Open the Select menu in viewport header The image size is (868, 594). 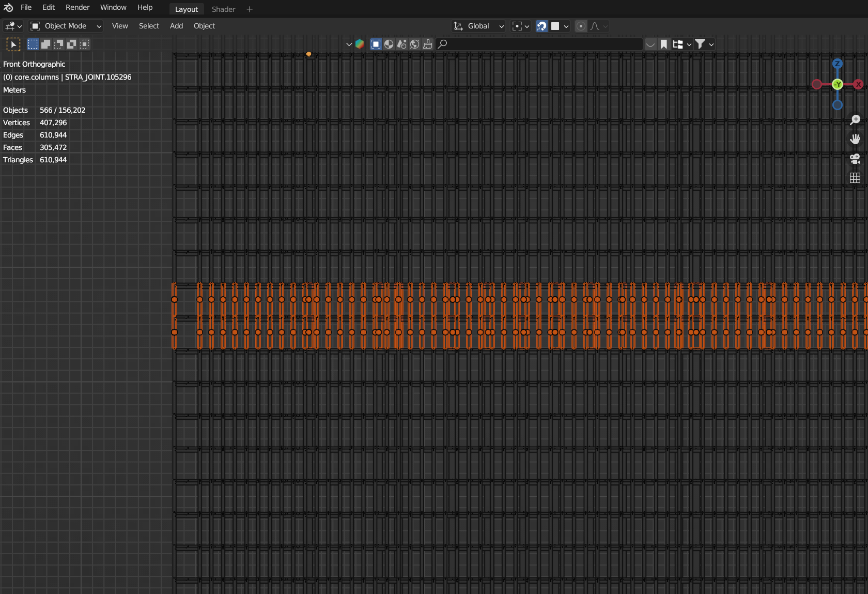(149, 26)
